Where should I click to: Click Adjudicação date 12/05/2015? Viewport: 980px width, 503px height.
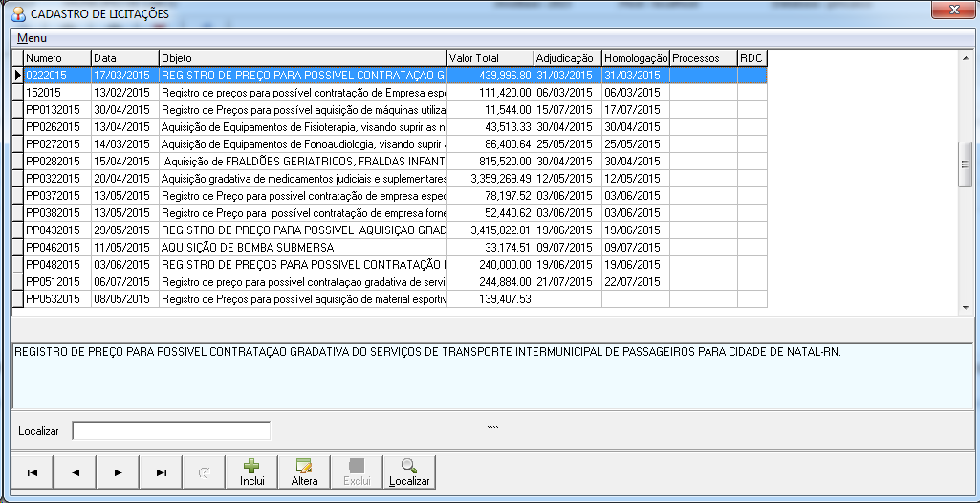pos(568,179)
